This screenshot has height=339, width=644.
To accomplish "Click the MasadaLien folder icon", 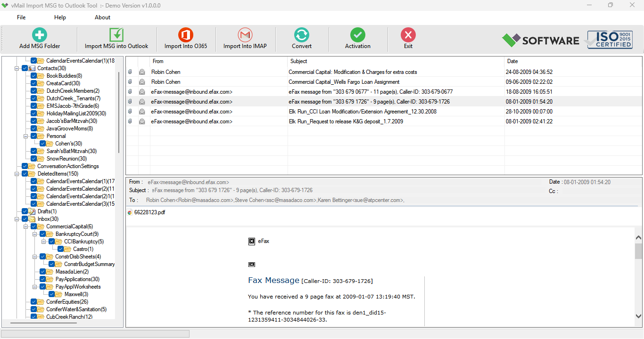I will pyautogui.click(x=50, y=272).
